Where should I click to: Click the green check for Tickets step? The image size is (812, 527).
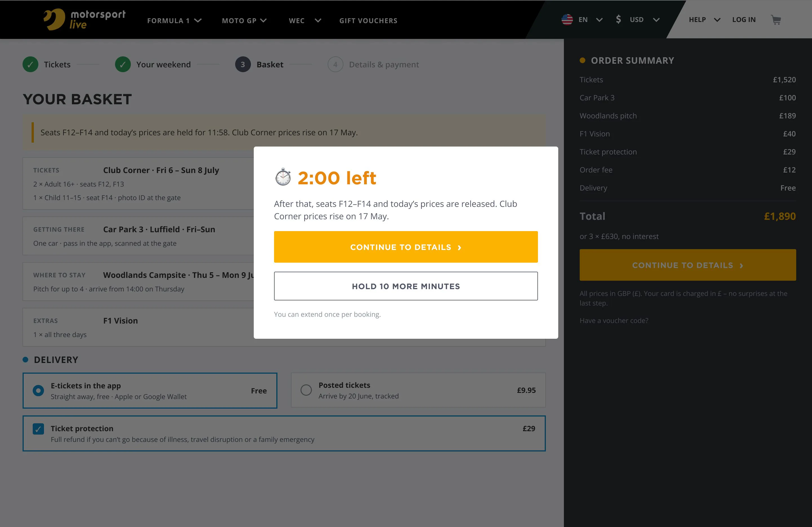point(30,65)
